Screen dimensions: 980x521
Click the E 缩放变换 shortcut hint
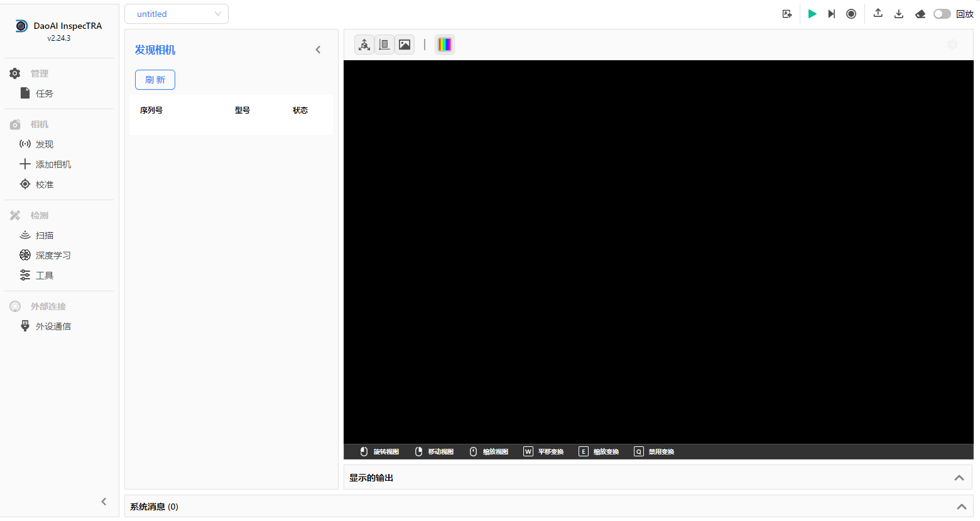599,452
